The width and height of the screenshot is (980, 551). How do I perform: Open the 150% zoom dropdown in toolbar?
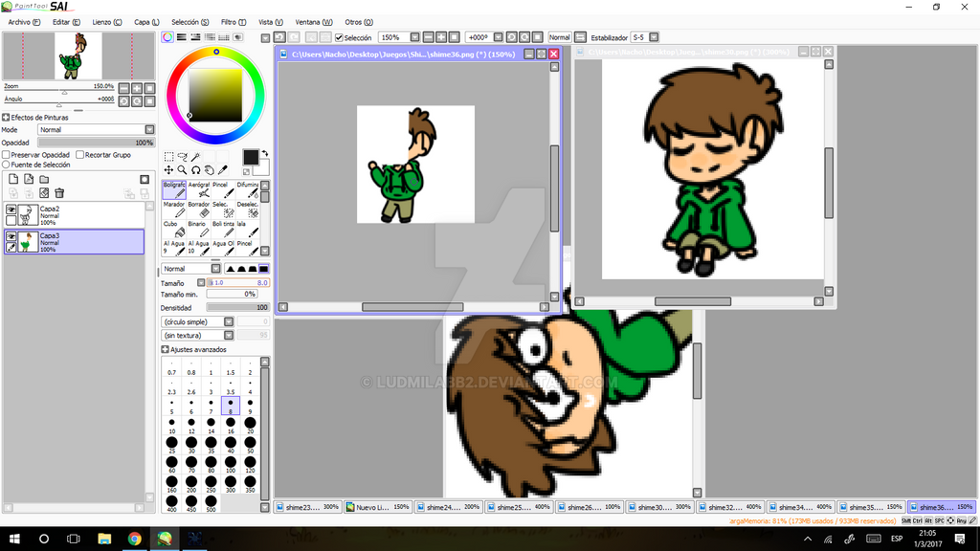[x=414, y=37]
